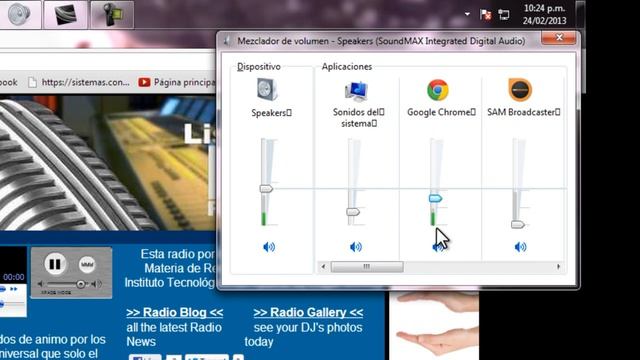Click the Mezclador de volumen title bar icon
Screen dimensions: 640x360
[227, 41]
